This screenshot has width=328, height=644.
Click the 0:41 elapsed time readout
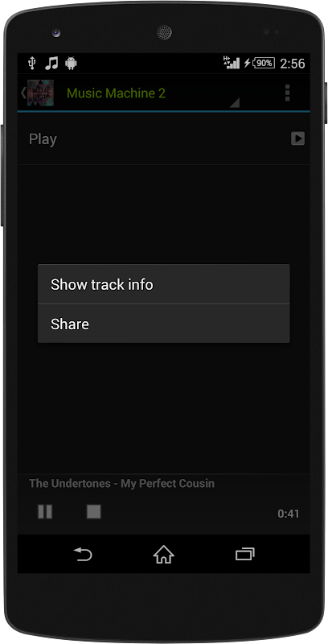289,514
